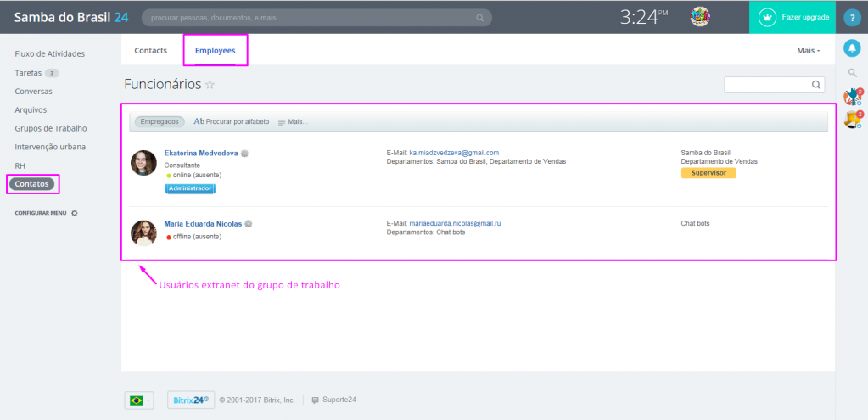Image resolution: width=868 pixels, height=420 pixels.
Task: Open Tarefas in sidebar
Action: [28, 72]
